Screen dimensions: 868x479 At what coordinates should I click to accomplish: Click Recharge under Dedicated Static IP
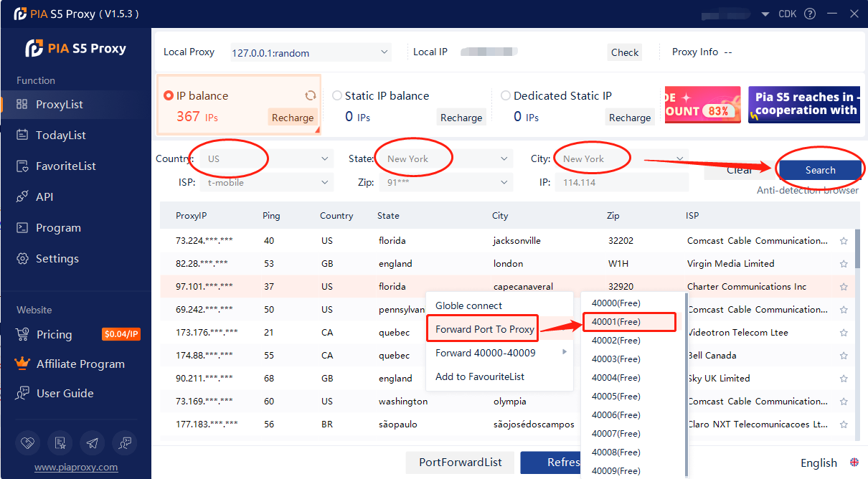(630, 118)
